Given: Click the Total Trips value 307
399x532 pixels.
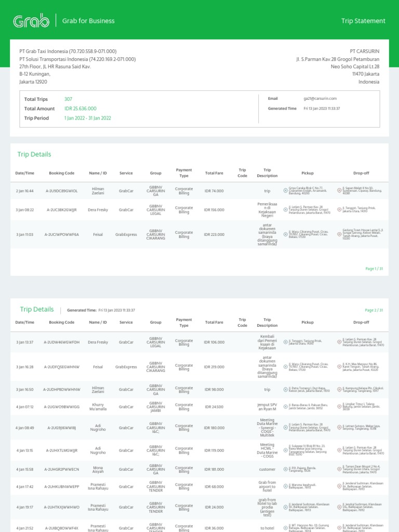Looking at the screenshot, I should tap(69, 99).
